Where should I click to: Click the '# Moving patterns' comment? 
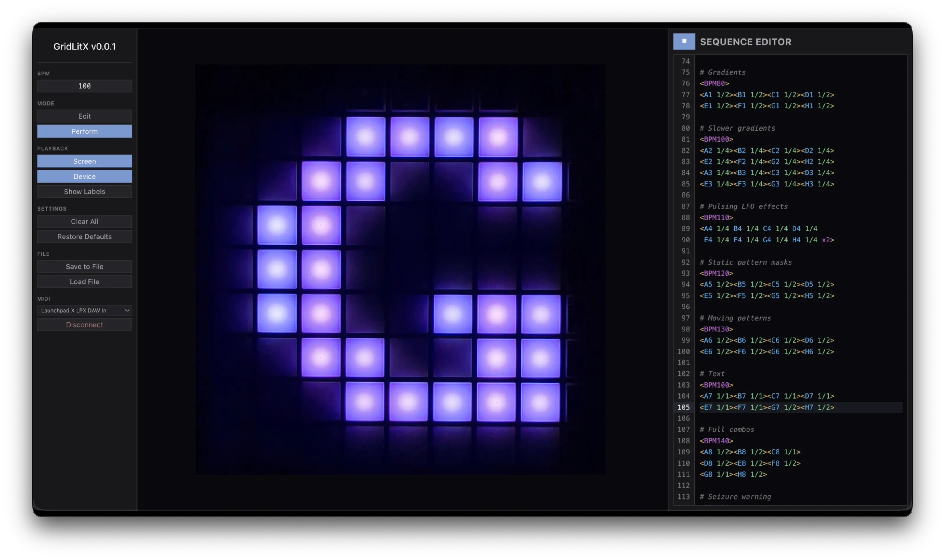(735, 318)
